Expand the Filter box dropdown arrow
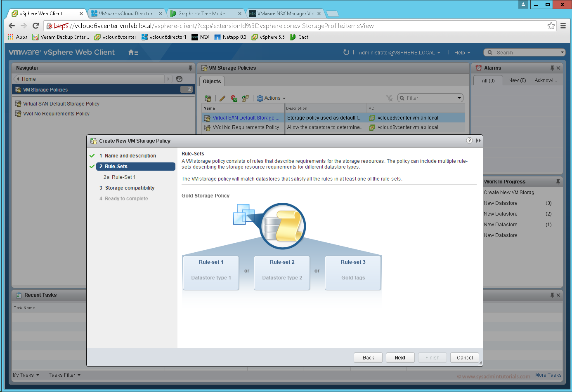The height and width of the screenshot is (392, 572). [x=459, y=98]
